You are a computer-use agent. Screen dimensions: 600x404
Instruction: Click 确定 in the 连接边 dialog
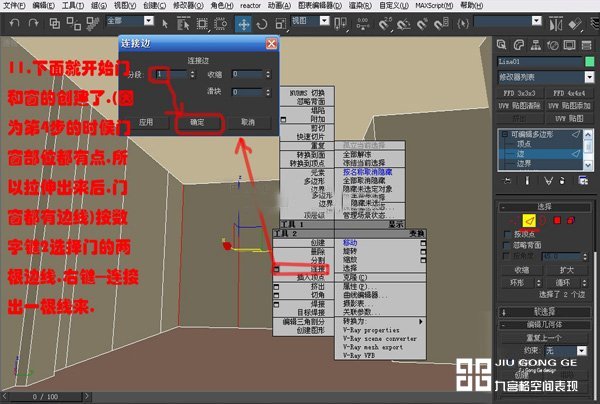198,122
